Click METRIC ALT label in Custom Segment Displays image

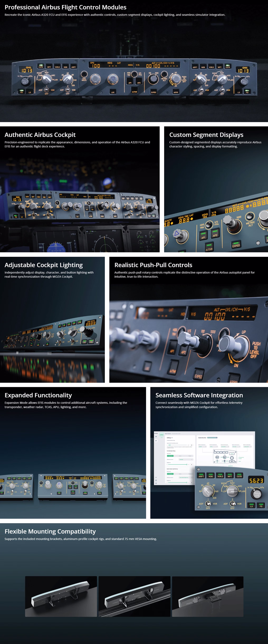(x=250, y=224)
